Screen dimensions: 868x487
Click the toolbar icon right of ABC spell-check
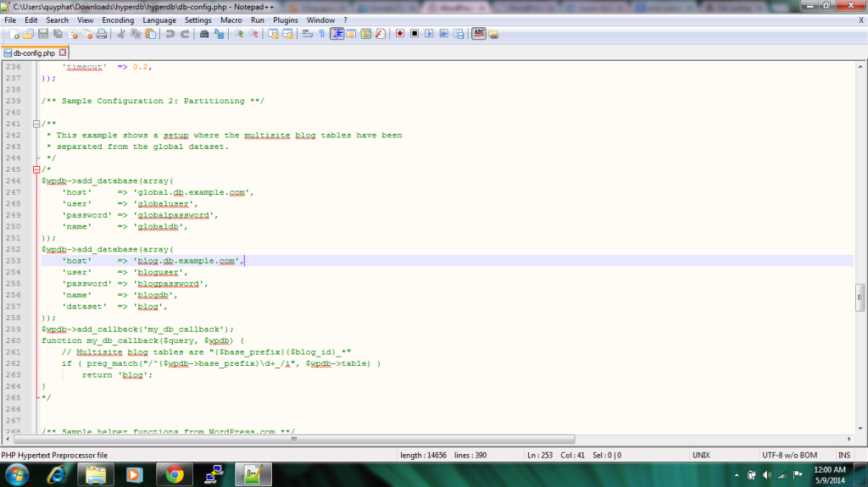[494, 35]
